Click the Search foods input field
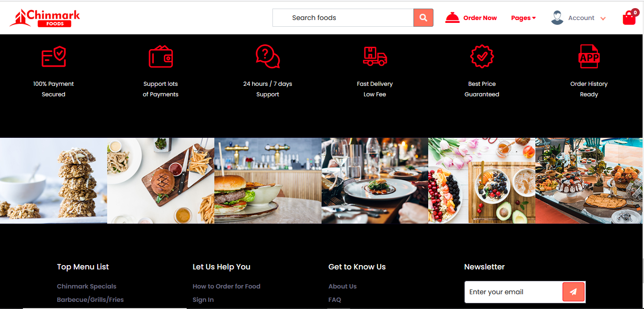 343,18
